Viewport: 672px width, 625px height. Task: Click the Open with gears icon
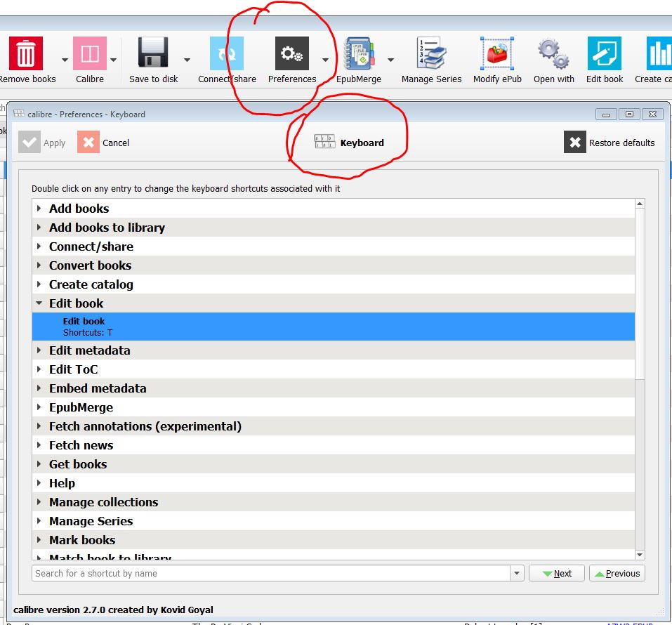click(554, 53)
